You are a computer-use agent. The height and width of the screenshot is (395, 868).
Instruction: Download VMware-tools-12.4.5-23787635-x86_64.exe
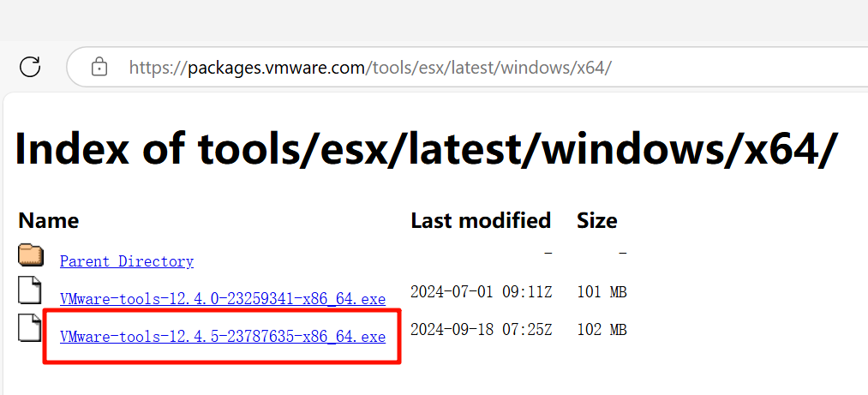click(223, 337)
